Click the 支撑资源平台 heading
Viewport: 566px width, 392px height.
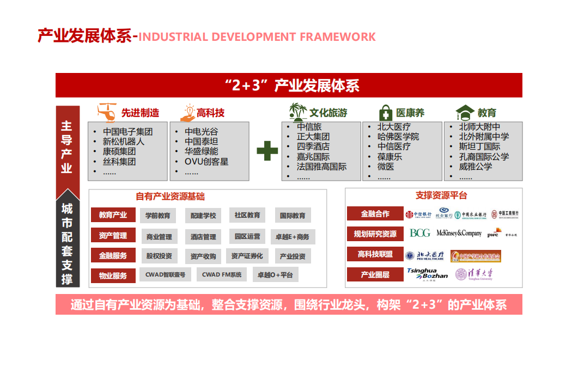coord(441,195)
